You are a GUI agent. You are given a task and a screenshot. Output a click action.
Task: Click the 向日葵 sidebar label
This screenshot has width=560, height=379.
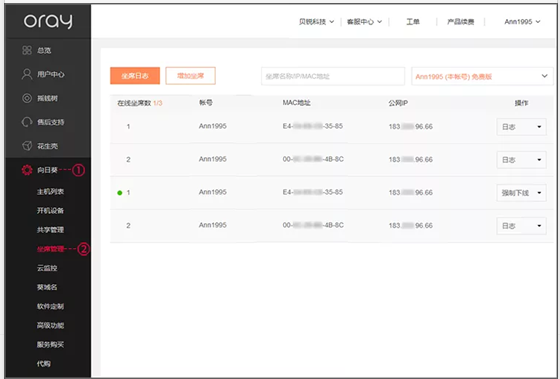click(x=47, y=170)
